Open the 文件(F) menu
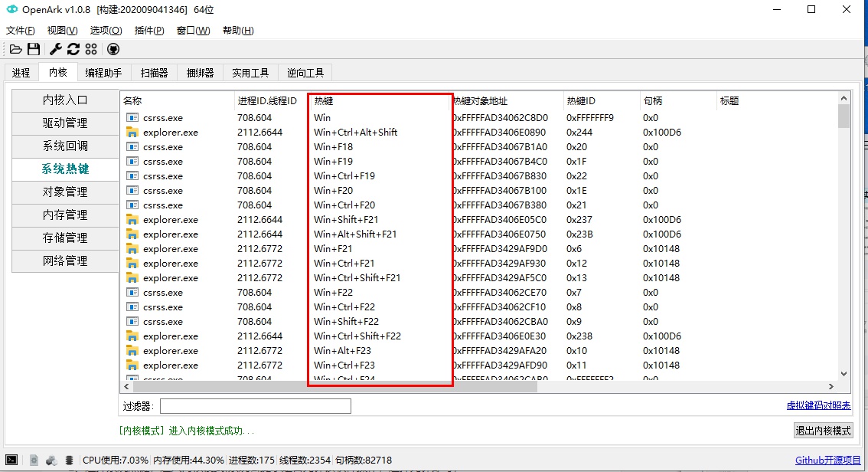868x472 pixels. [x=20, y=30]
